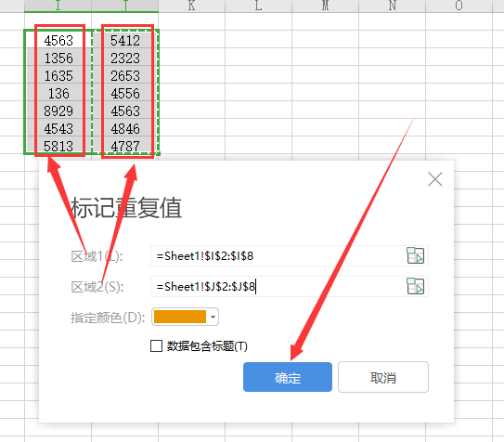This screenshot has width=504, height=442.
Task: Select column O header
Action: coord(459,6)
